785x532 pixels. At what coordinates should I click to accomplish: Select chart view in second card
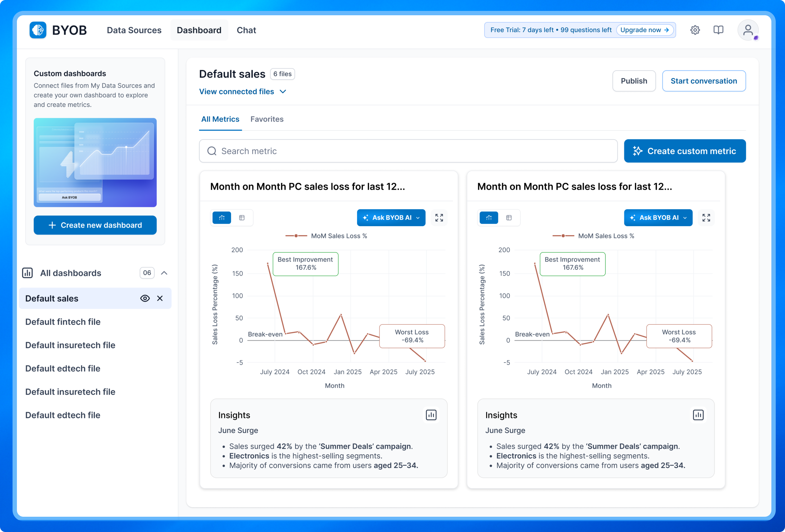pyautogui.click(x=489, y=218)
